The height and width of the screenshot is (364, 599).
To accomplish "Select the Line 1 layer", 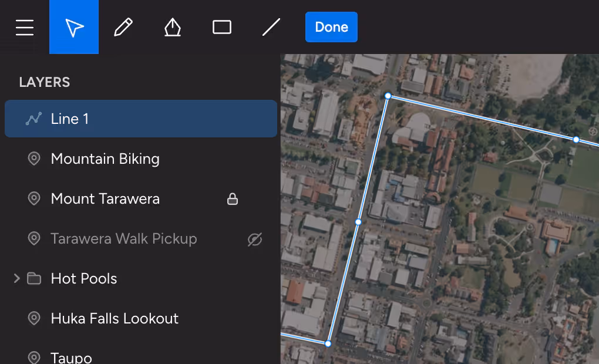I will tap(141, 119).
